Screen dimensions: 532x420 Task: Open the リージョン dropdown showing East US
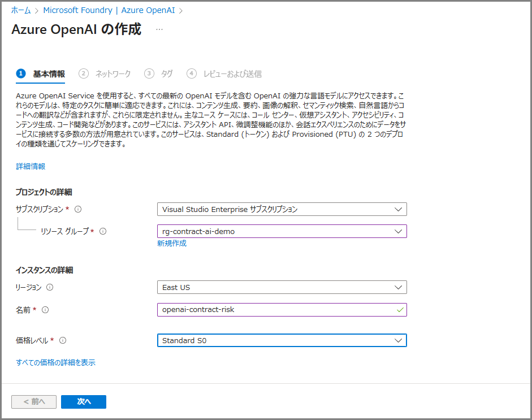click(x=282, y=287)
